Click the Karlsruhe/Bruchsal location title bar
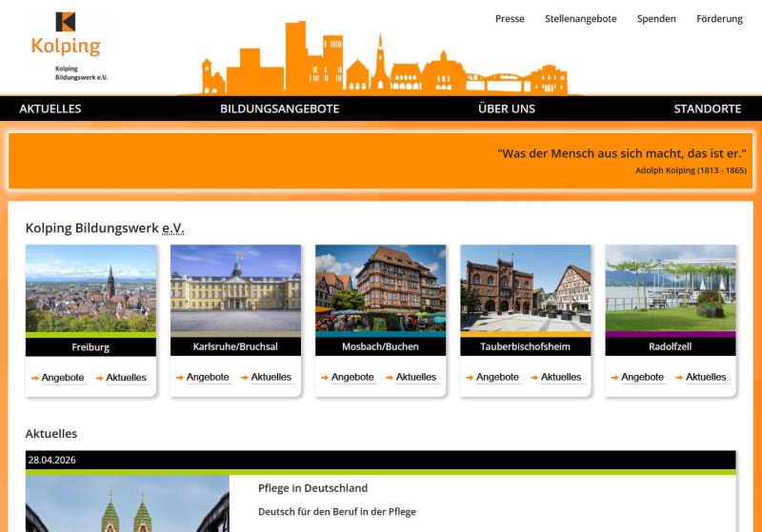This screenshot has height=532, width=762. click(235, 346)
